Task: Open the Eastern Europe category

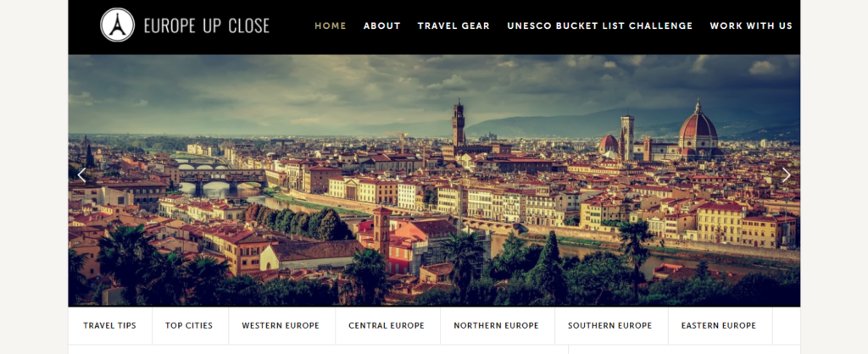Action: click(719, 326)
